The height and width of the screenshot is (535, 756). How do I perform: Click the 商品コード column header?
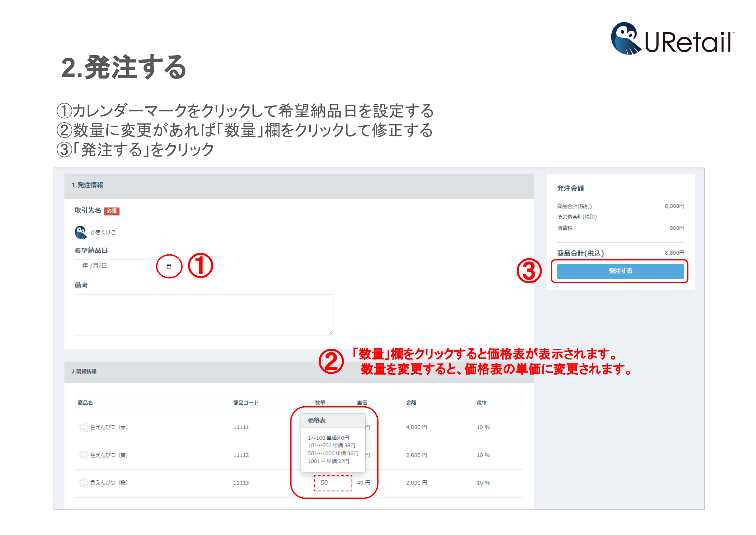246,403
